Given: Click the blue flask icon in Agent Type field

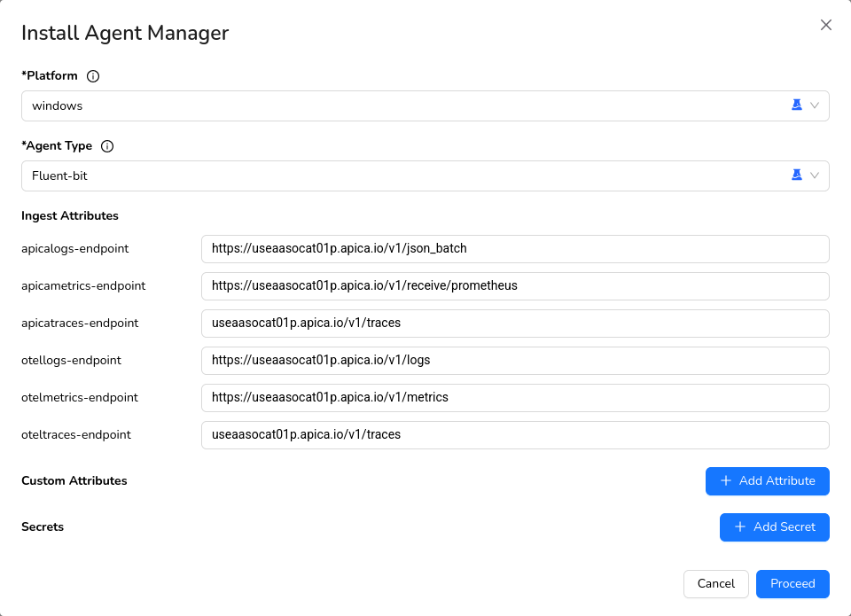Looking at the screenshot, I should pos(796,175).
